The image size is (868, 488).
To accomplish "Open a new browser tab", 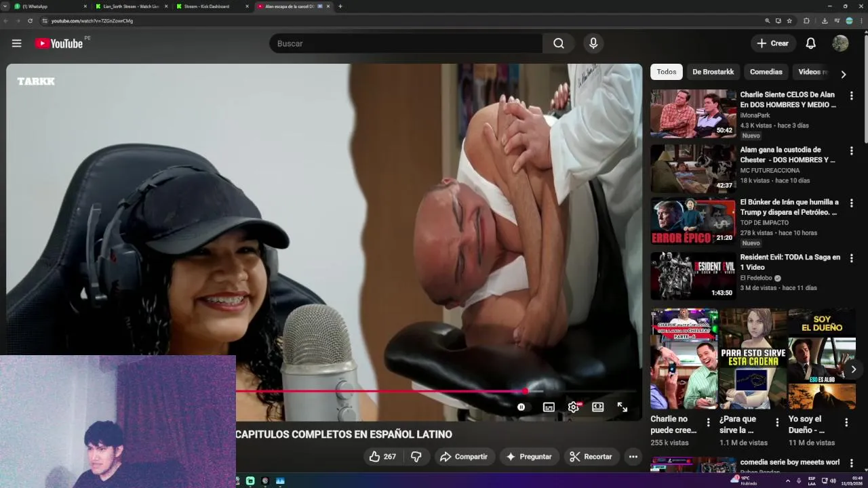I will (340, 6).
